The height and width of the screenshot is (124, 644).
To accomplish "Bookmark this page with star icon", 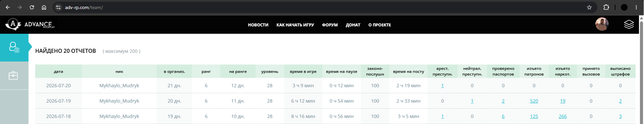I will [589, 7].
